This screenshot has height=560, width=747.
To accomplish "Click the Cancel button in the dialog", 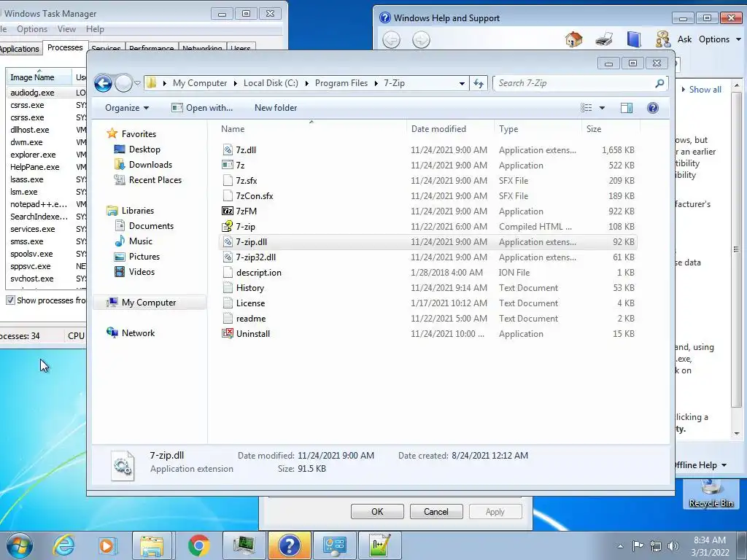I will pyautogui.click(x=436, y=512).
